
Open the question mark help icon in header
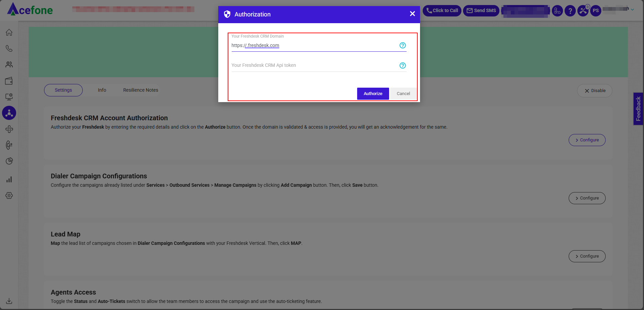tap(570, 11)
